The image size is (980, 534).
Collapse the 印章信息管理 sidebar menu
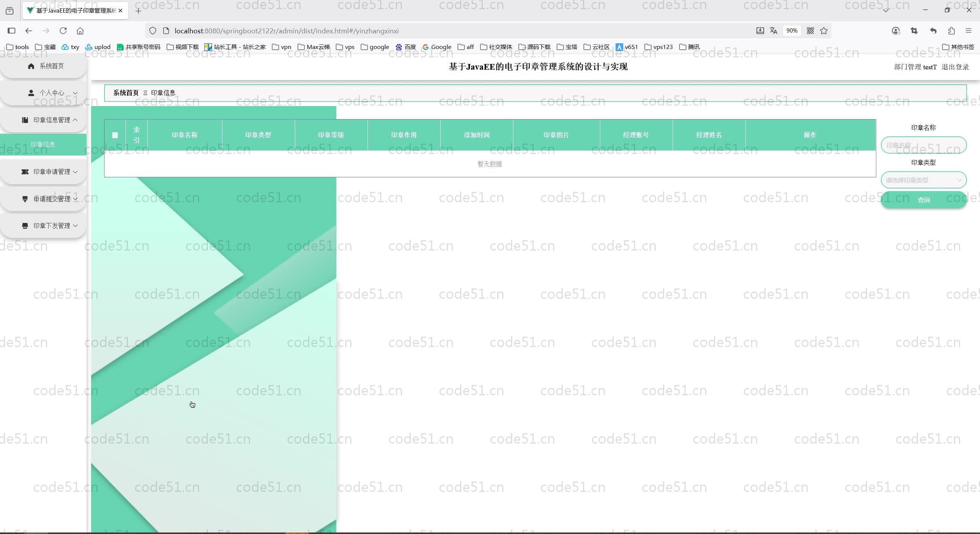(x=51, y=120)
